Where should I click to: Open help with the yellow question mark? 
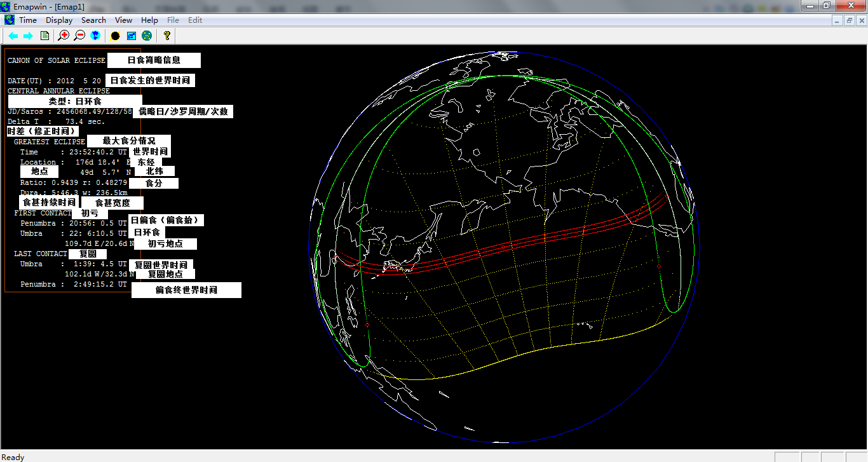[x=167, y=36]
